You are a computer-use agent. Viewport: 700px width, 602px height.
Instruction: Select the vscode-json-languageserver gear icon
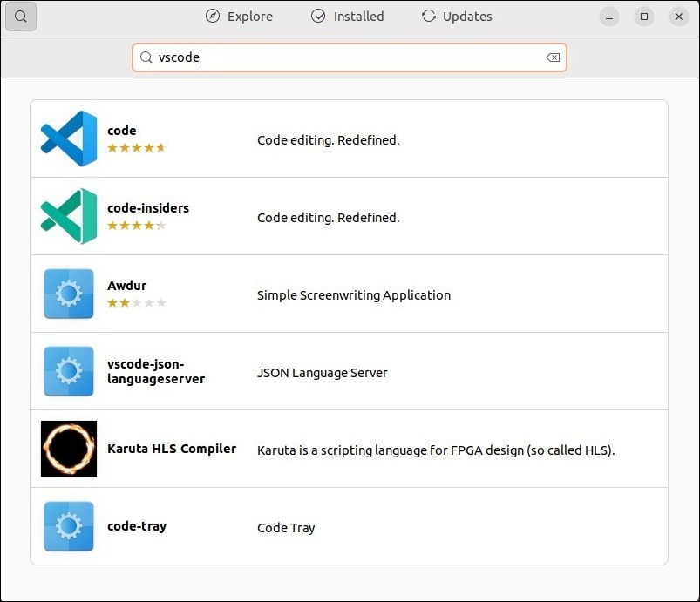coord(69,371)
